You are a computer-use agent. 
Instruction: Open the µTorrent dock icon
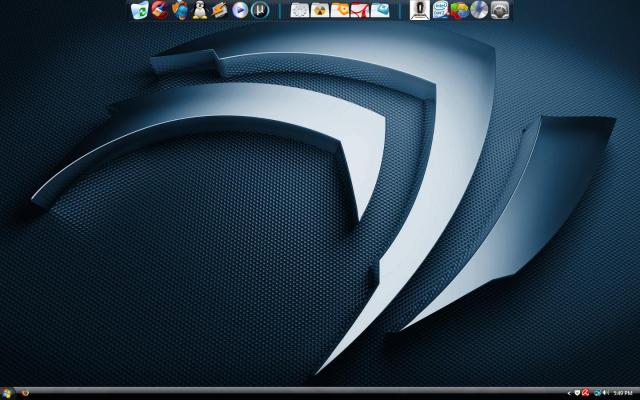click(260, 10)
